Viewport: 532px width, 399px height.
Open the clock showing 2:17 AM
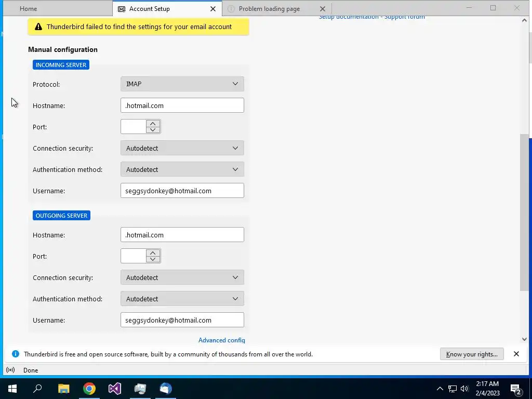487,389
